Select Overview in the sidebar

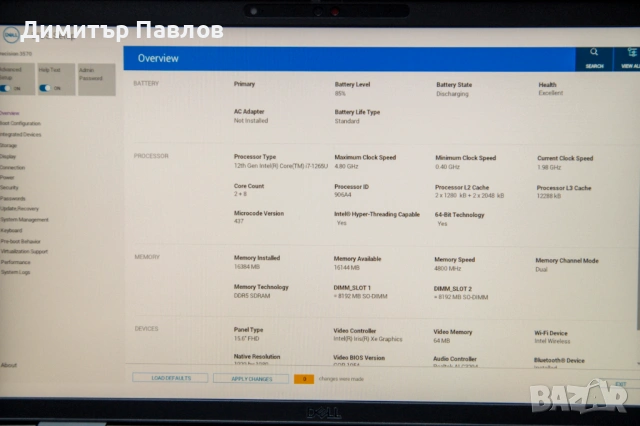10,113
